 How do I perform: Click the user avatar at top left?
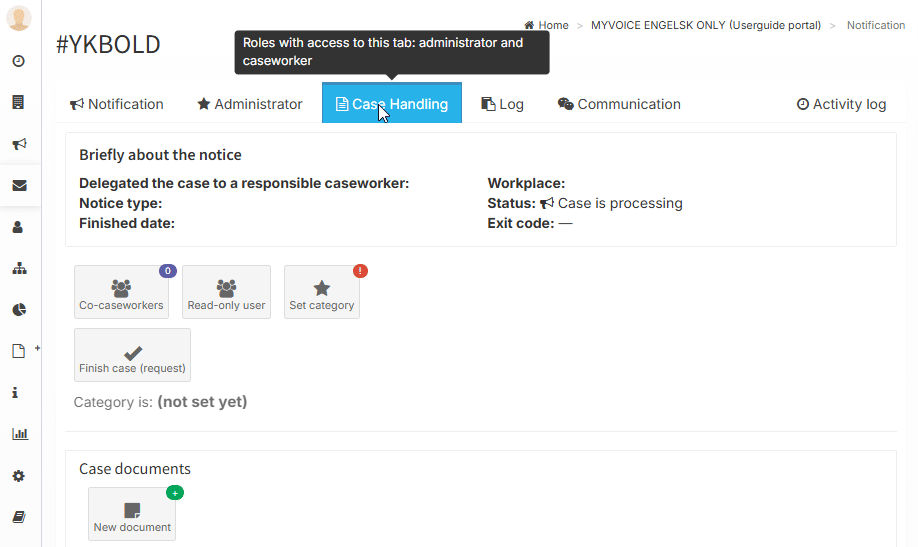[19, 18]
